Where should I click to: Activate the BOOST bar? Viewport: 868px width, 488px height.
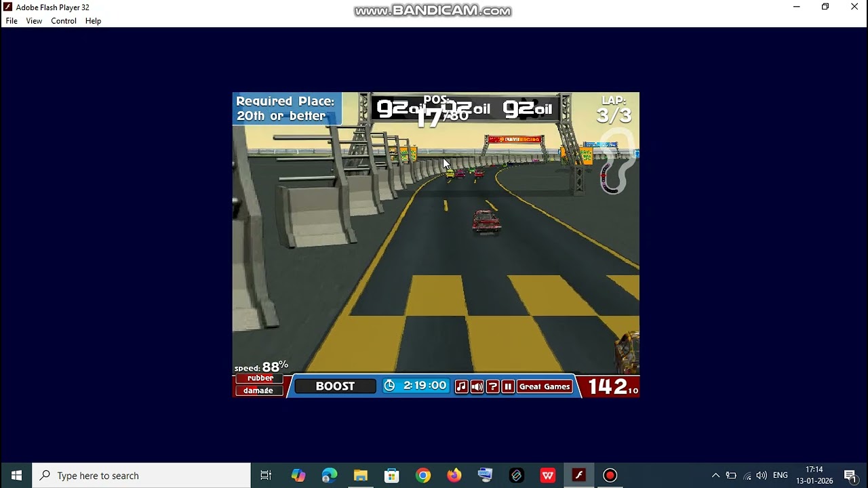pyautogui.click(x=335, y=386)
